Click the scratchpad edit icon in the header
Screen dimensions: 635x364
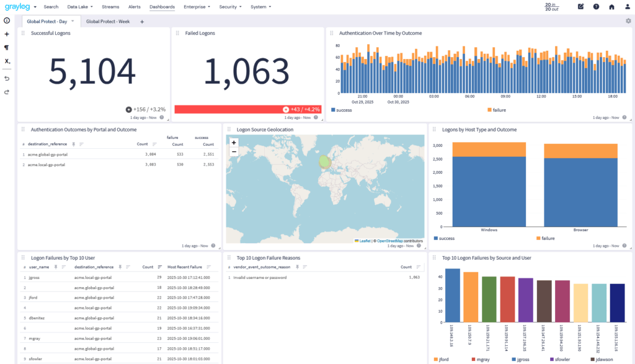(x=580, y=7)
